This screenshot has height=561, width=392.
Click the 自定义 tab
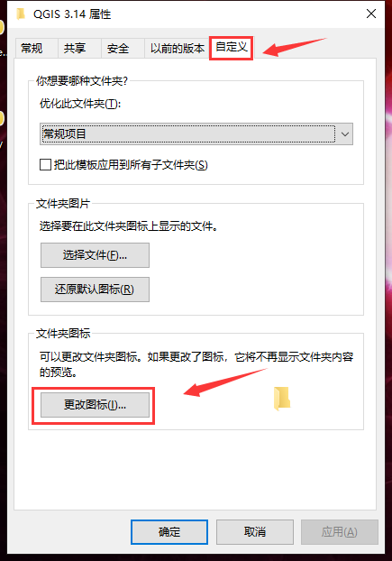click(x=232, y=47)
